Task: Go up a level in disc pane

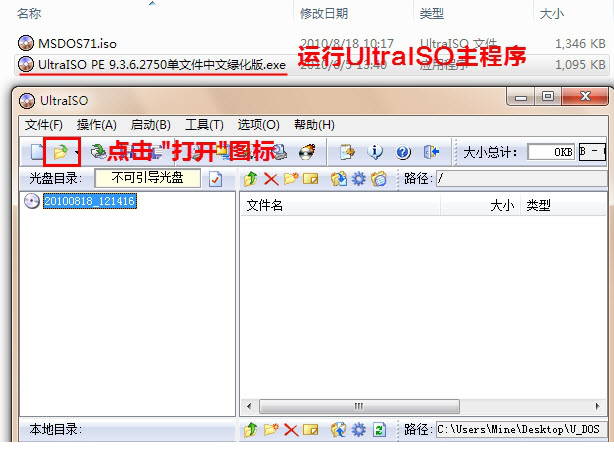Action: click(251, 179)
